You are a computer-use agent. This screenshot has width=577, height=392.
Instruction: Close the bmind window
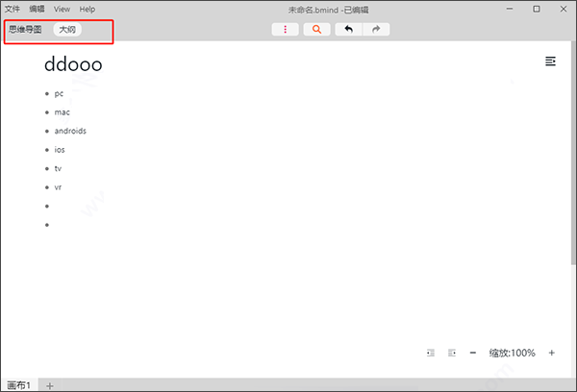point(564,10)
